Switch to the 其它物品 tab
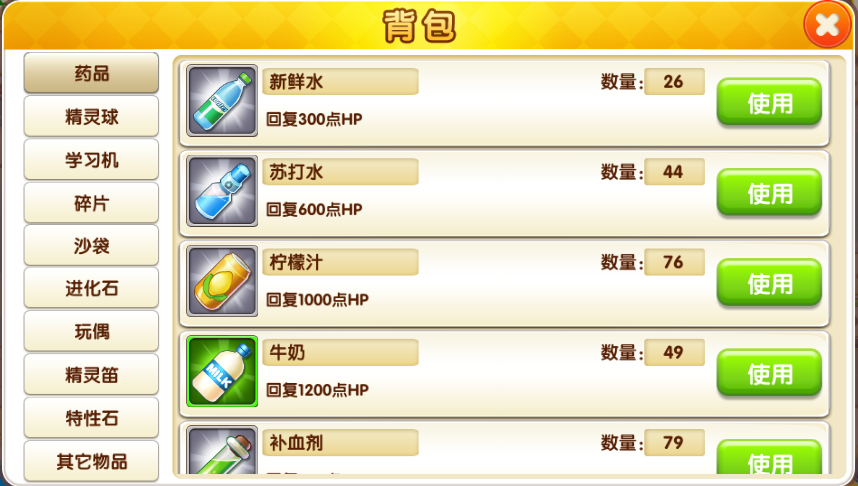This screenshot has width=858, height=486. [x=91, y=461]
